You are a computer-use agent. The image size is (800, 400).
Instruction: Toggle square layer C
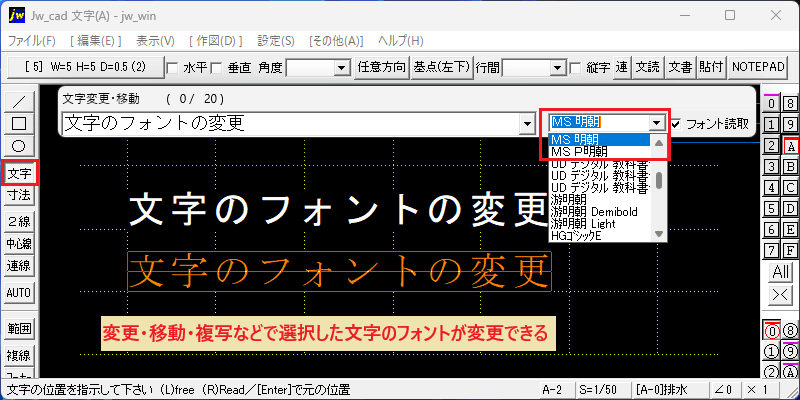(790, 187)
